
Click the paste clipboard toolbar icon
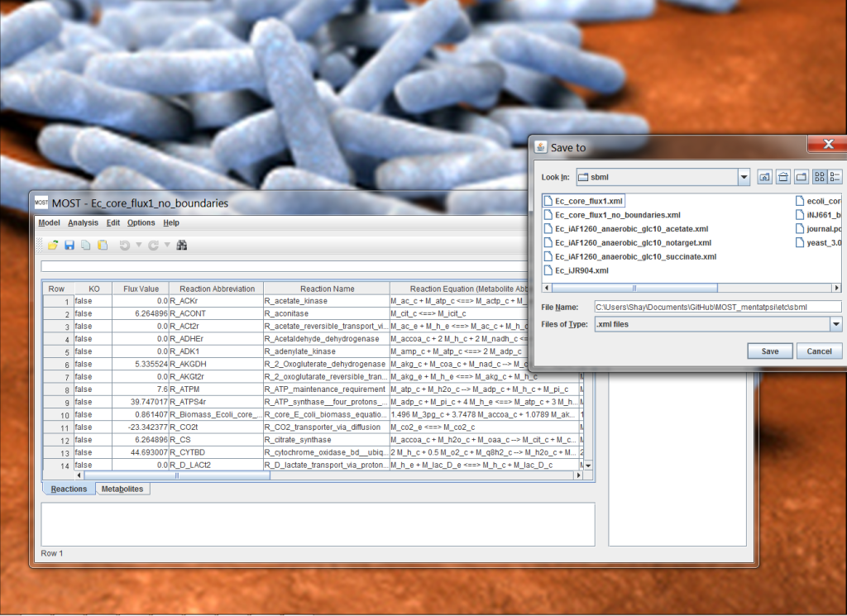pyautogui.click(x=103, y=246)
